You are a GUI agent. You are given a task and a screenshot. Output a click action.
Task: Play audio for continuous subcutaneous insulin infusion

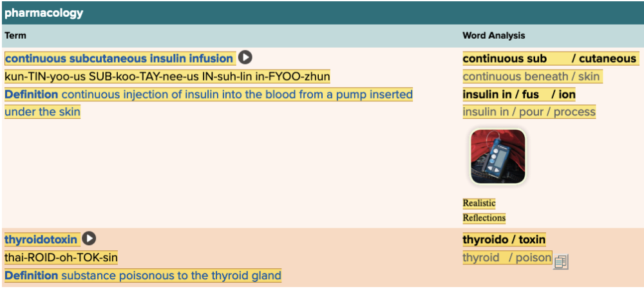(x=245, y=58)
